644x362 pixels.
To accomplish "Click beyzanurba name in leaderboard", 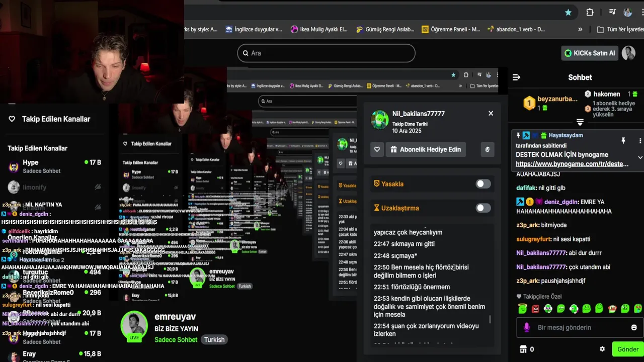I will 557,99.
